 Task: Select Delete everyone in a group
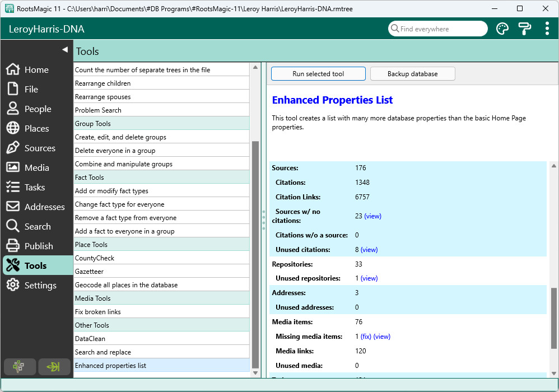(x=161, y=151)
